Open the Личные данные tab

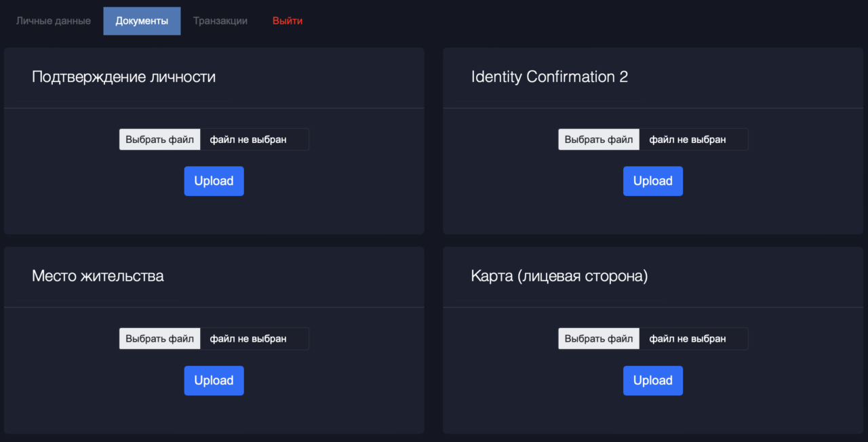coord(54,21)
